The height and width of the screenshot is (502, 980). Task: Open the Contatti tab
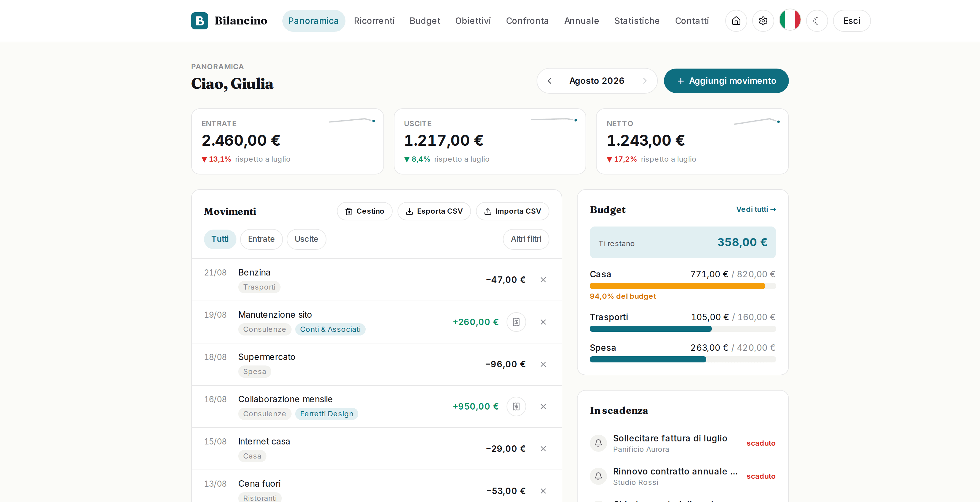[692, 21]
